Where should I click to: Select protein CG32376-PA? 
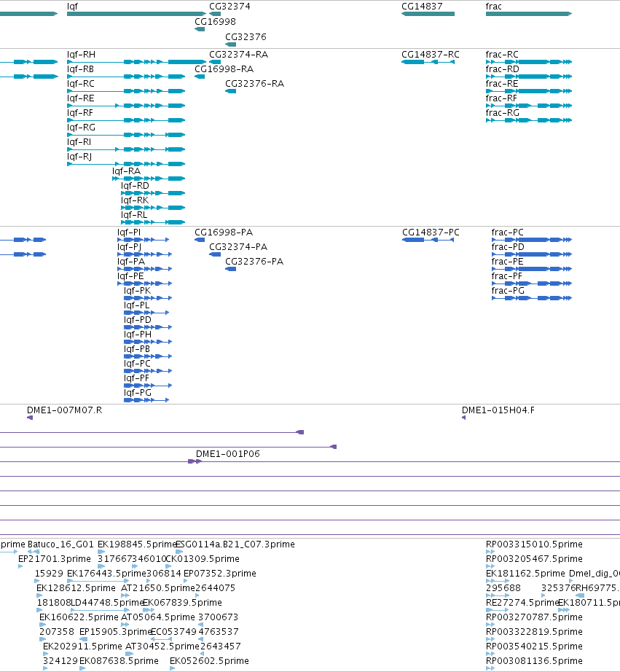(230, 269)
